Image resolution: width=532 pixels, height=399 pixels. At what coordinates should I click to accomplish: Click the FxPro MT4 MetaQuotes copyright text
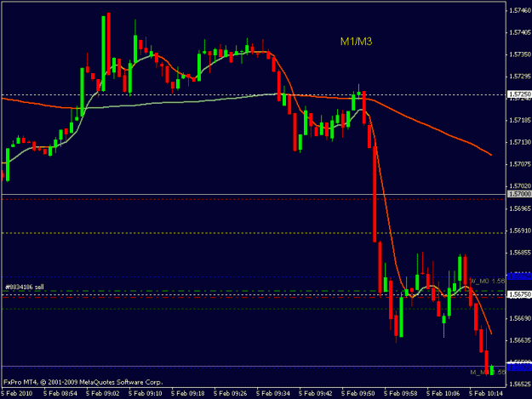coord(83,382)
